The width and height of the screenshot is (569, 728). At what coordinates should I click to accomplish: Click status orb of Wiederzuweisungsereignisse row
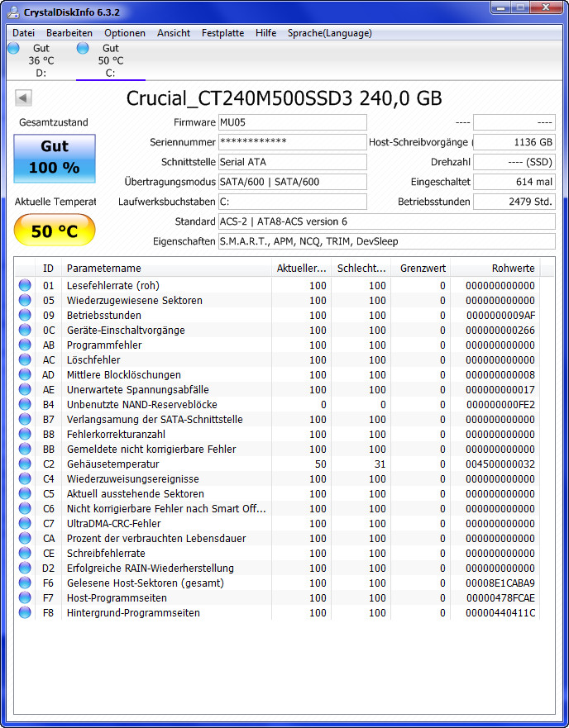25,478
